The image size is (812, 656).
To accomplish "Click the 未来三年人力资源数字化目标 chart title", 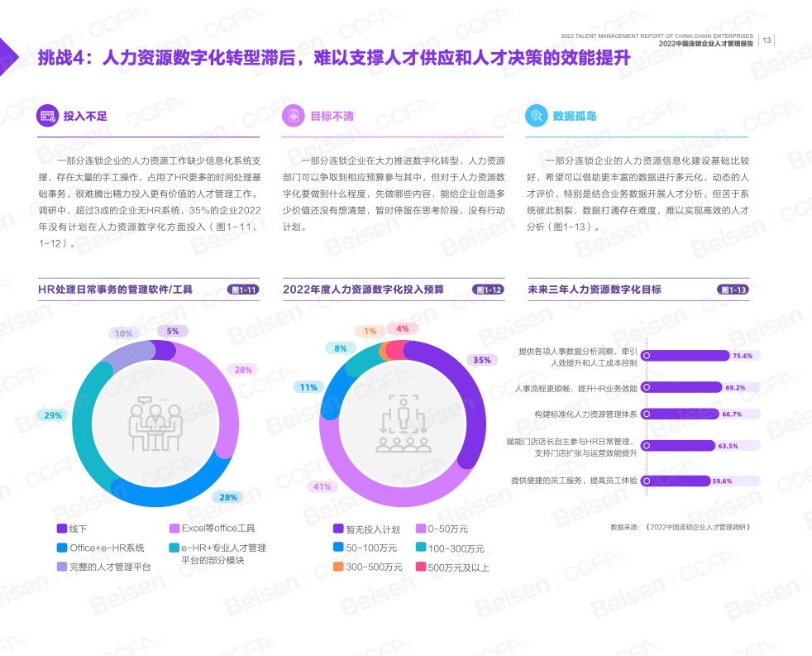I will [x=595, y=290].
